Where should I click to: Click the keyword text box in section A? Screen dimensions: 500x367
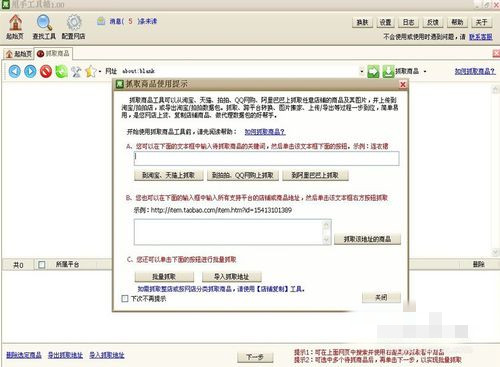coord(266,158)
